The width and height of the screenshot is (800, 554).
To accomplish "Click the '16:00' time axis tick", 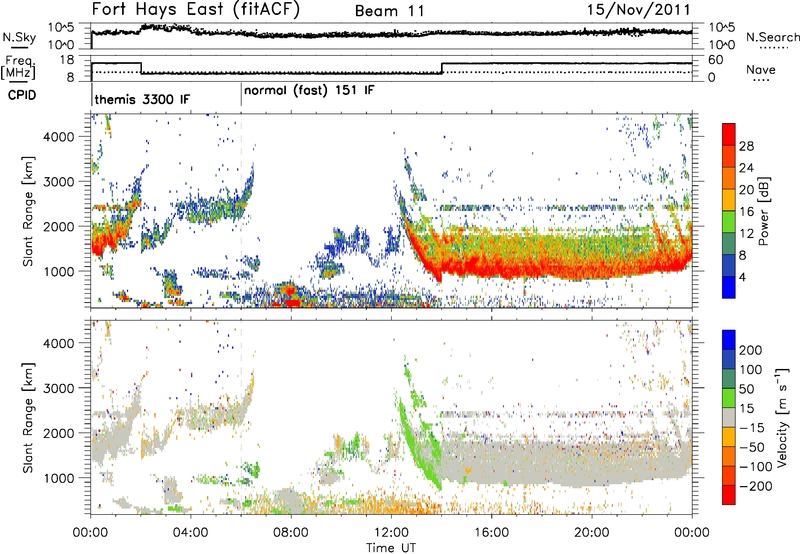I will point(491,533).
